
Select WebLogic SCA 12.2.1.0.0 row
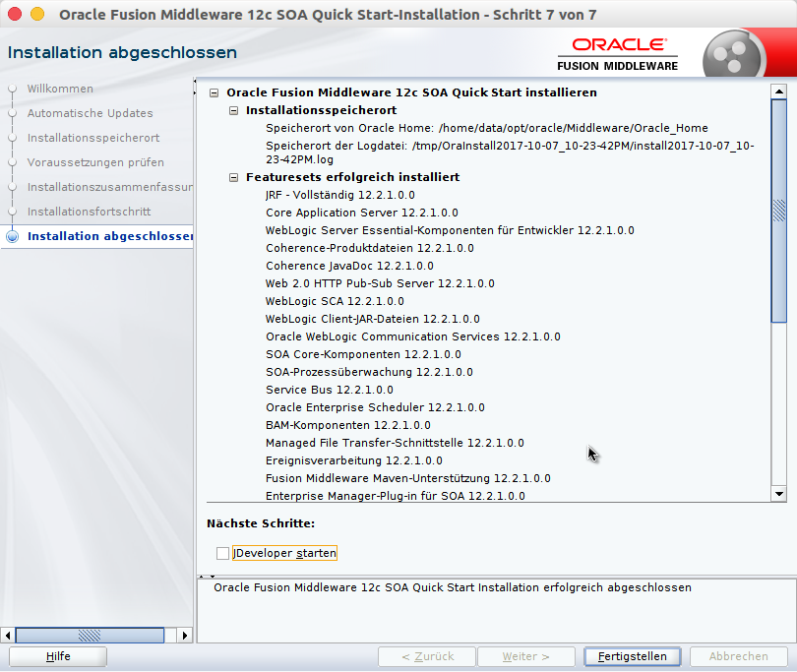(x=335, y=301)
